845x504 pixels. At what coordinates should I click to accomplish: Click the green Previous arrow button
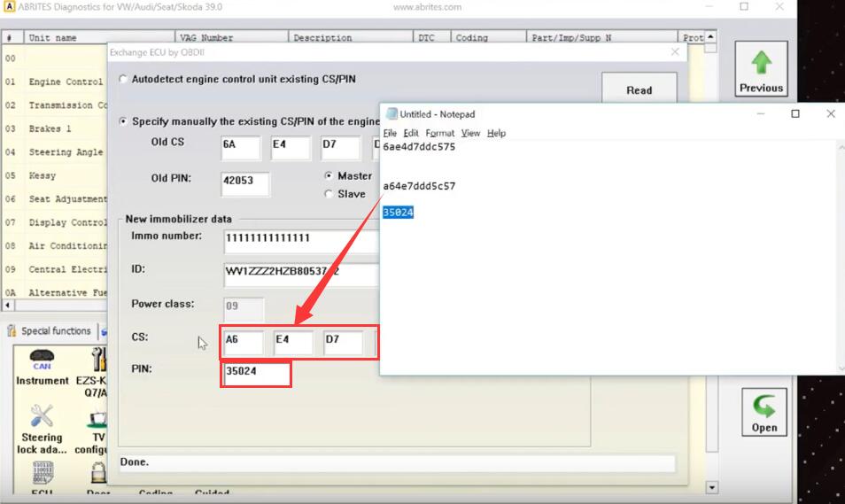pos(761,69)
